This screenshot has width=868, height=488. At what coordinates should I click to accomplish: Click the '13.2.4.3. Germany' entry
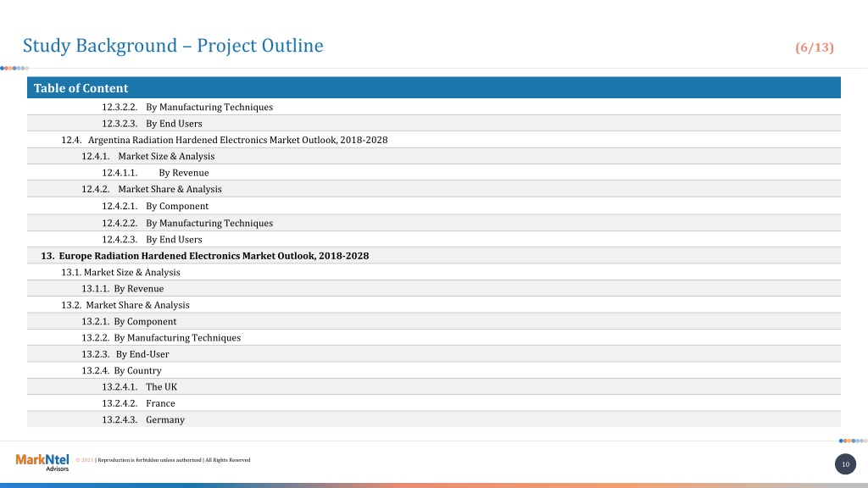coord(142,419)
